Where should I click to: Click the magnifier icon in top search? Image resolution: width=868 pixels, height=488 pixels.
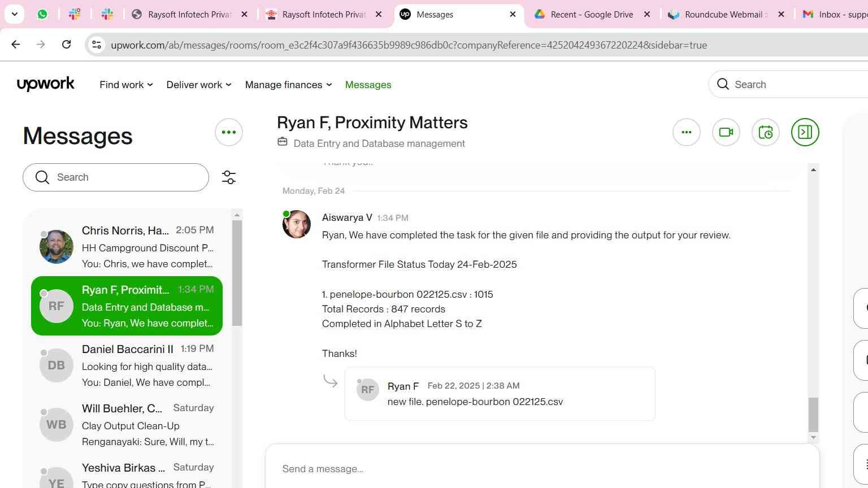(723, 84)
